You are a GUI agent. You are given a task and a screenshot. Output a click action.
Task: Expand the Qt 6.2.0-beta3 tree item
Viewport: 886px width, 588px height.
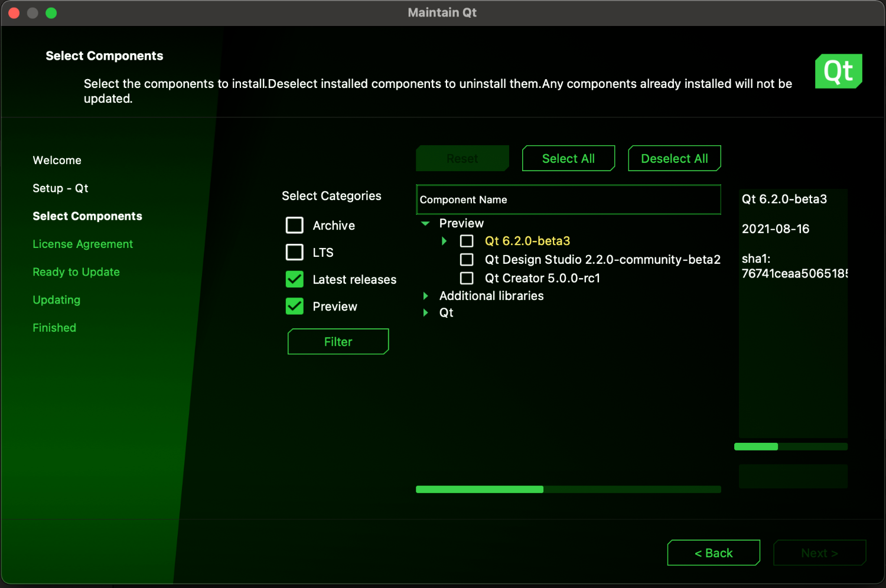point(444,241)
